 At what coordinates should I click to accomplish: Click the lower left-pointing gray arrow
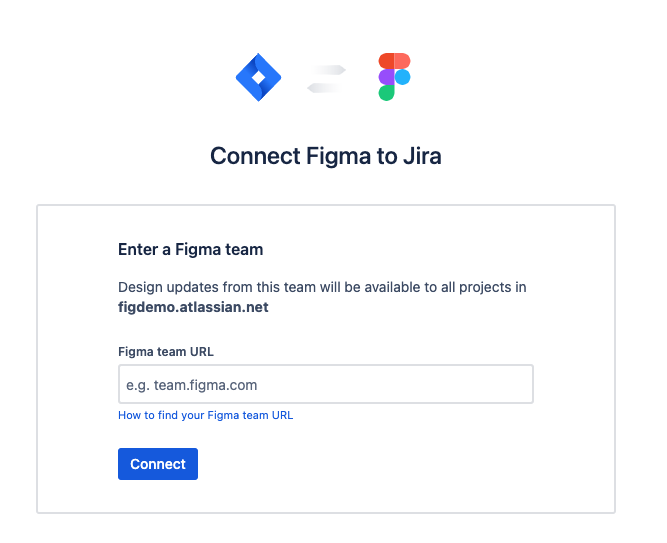point(324,87)
